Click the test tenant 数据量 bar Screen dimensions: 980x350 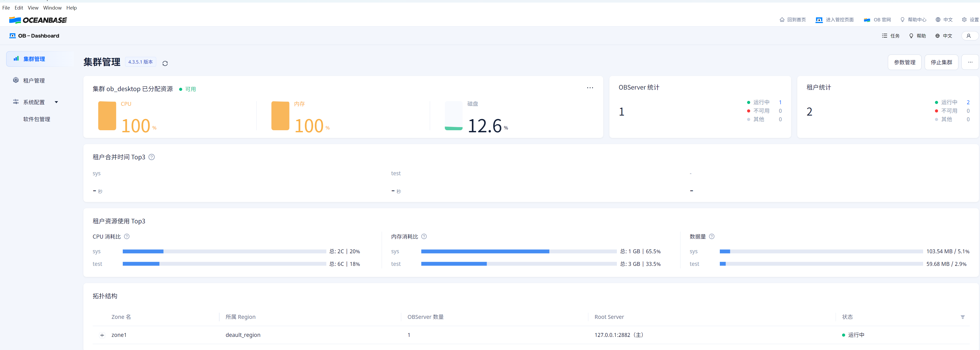tap(821, 264)
